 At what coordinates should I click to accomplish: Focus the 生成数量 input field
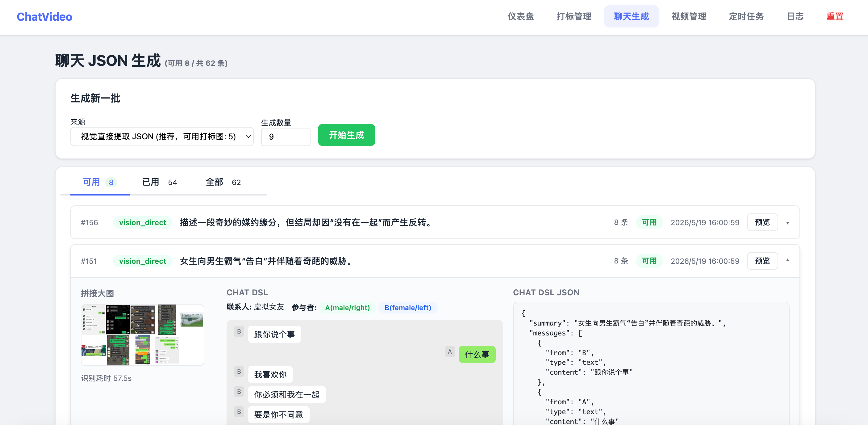(286, 137)
